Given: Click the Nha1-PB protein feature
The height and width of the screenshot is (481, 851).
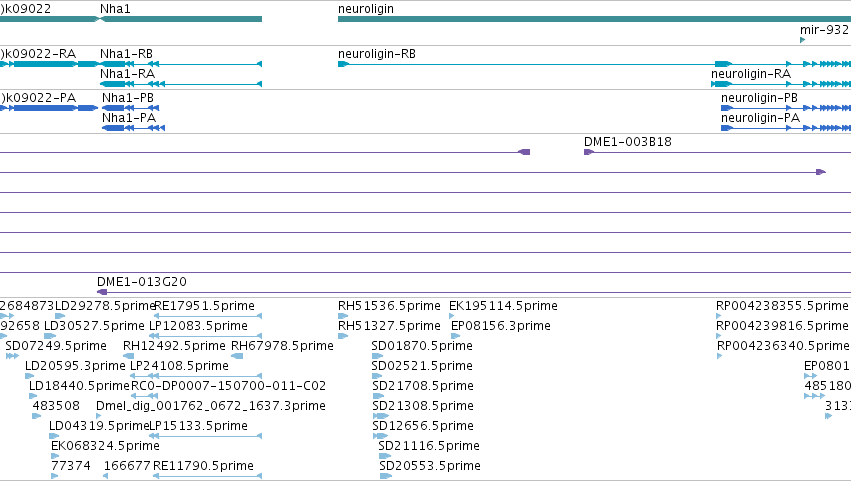Looking at the screenshot, I should (130, 108).
